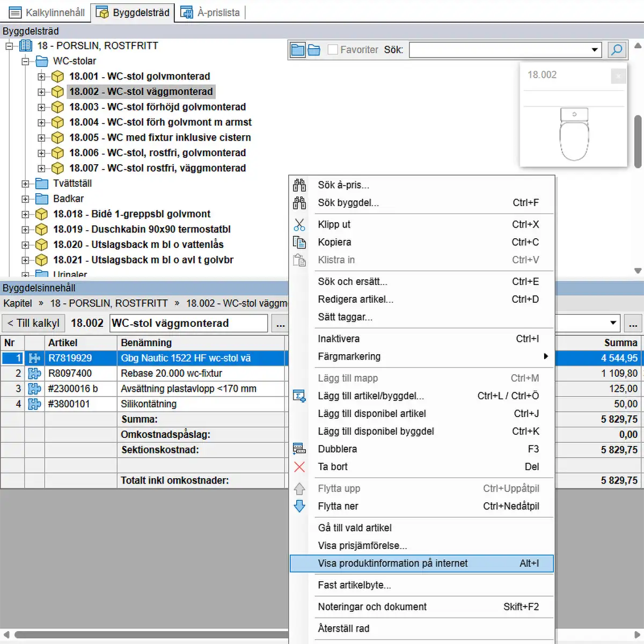Viewport: 644px width, 644px height.
Task: Expand 18.001 WC-stol golvmonterad node
Action: [41, 77]
